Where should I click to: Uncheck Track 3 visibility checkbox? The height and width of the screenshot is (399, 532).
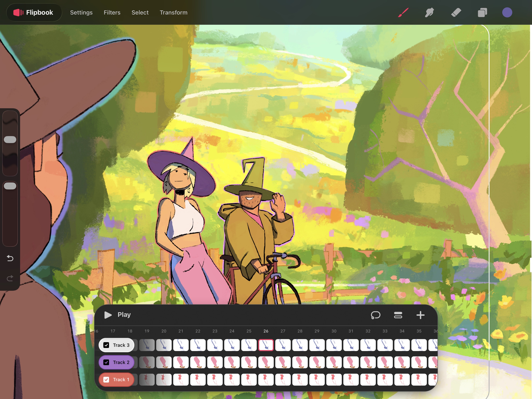pyautogui.click(x=106, y=345)
